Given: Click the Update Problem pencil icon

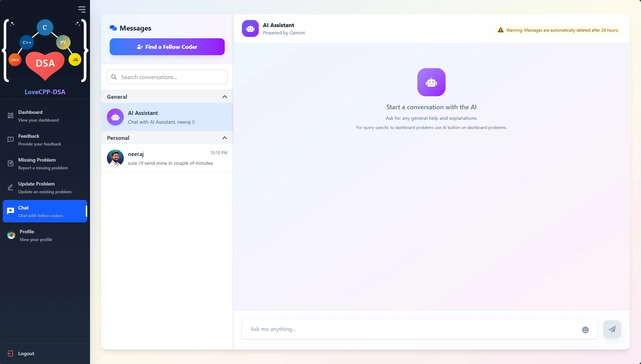Looking at the screenshot, I should 11,187.
